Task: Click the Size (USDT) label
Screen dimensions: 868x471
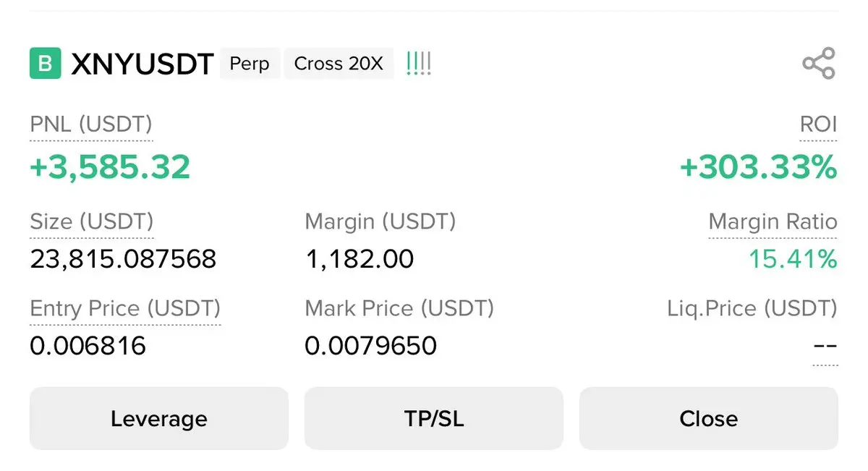Action: (x=92, y=221)
